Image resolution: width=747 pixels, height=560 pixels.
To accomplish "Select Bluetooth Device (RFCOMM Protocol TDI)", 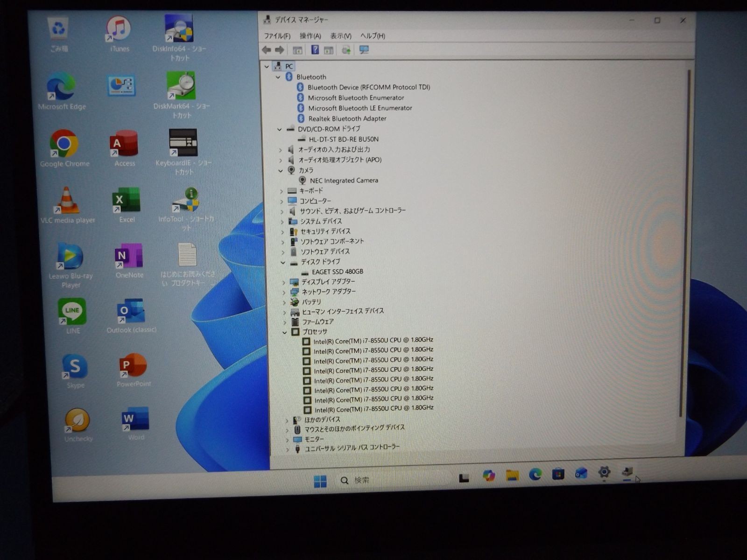I will [369, 87].
